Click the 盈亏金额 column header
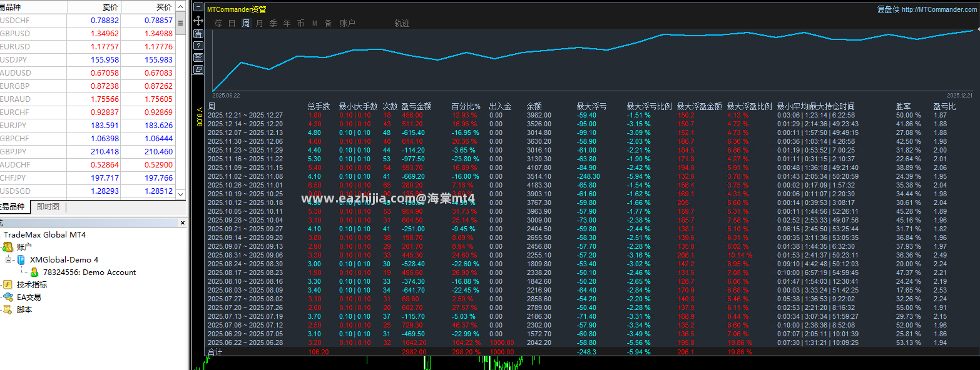Image resolution: width=980 pixels, height=370 pixels. coord(416,106)
